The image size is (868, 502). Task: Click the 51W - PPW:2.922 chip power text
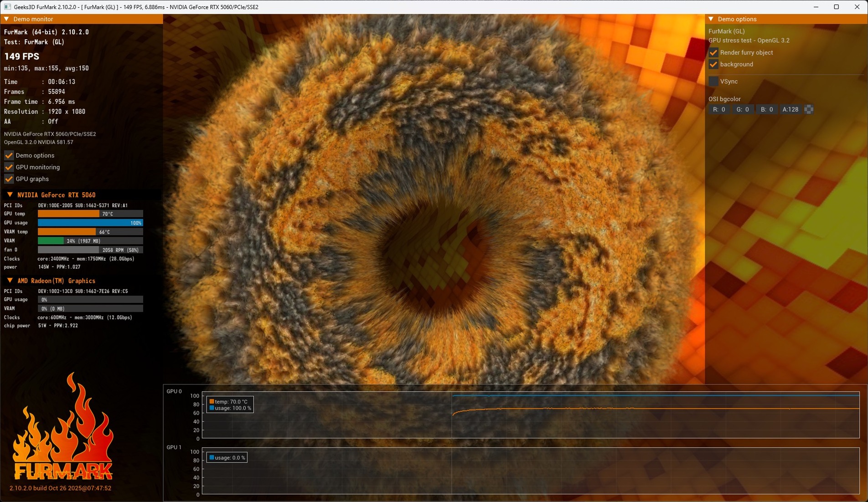pyautogui.click(x=58, y=326)
